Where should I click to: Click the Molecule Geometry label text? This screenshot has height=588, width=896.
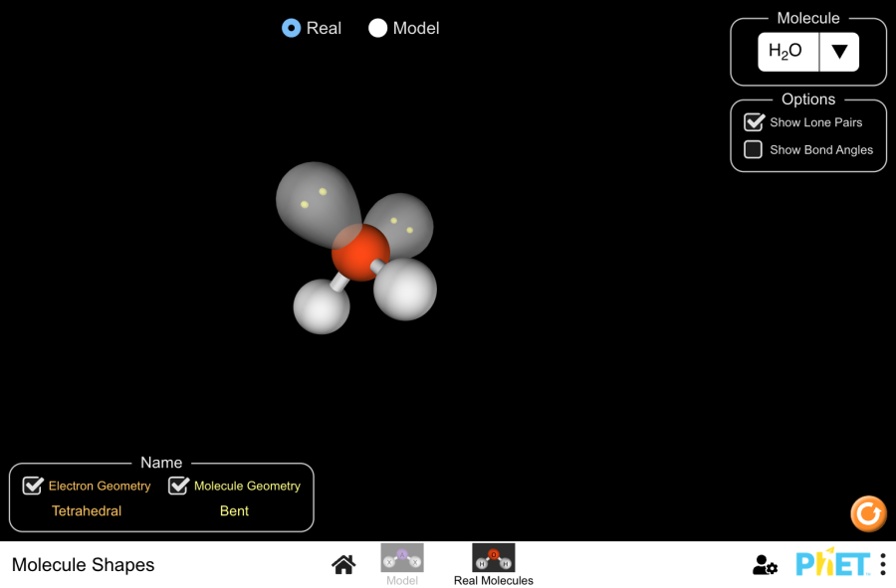[247, 486]
